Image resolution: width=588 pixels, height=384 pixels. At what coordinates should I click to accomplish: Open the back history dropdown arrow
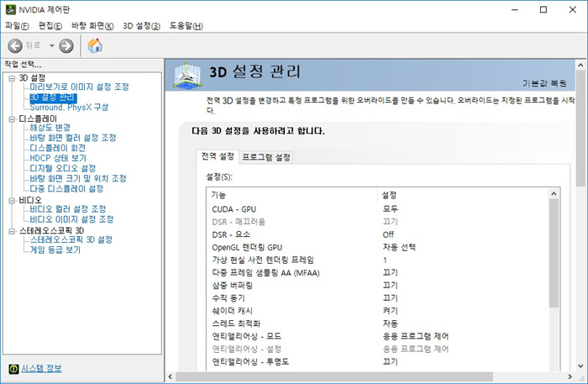pos(52,45)
